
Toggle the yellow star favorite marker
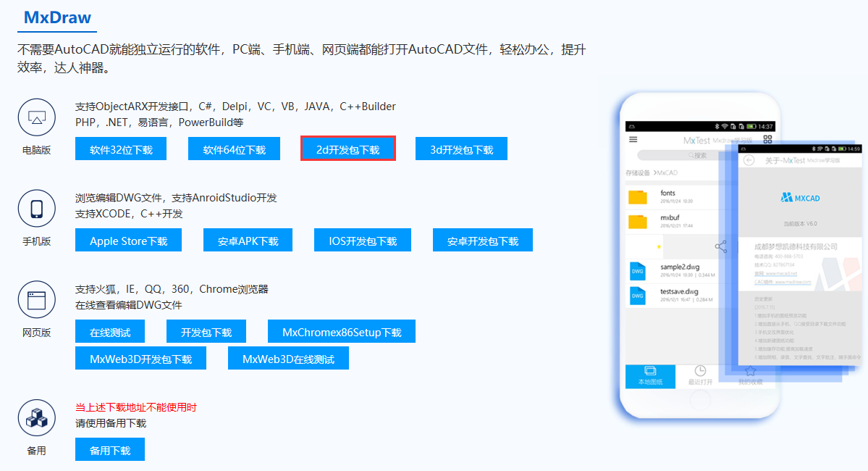click(x=659, y=246)
